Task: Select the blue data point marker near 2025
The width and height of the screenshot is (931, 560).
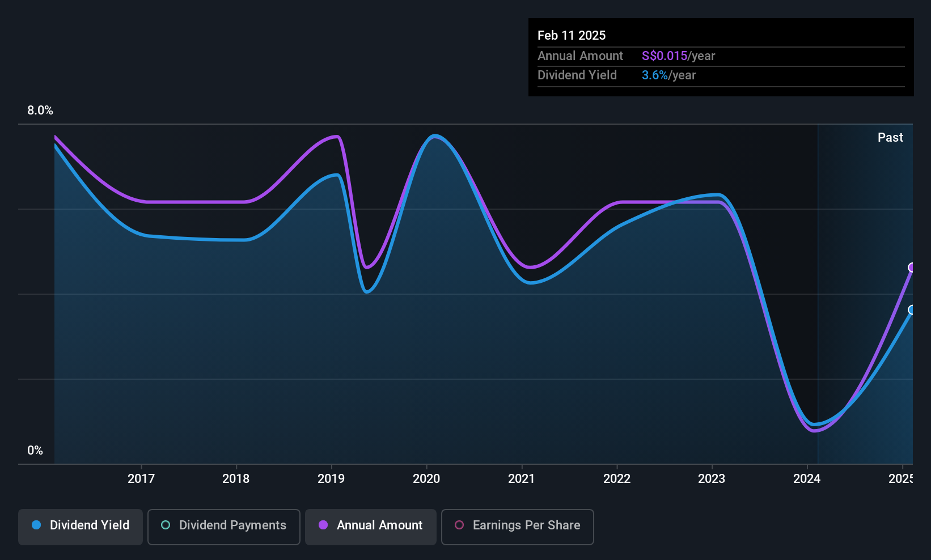Action: [911, 310]
